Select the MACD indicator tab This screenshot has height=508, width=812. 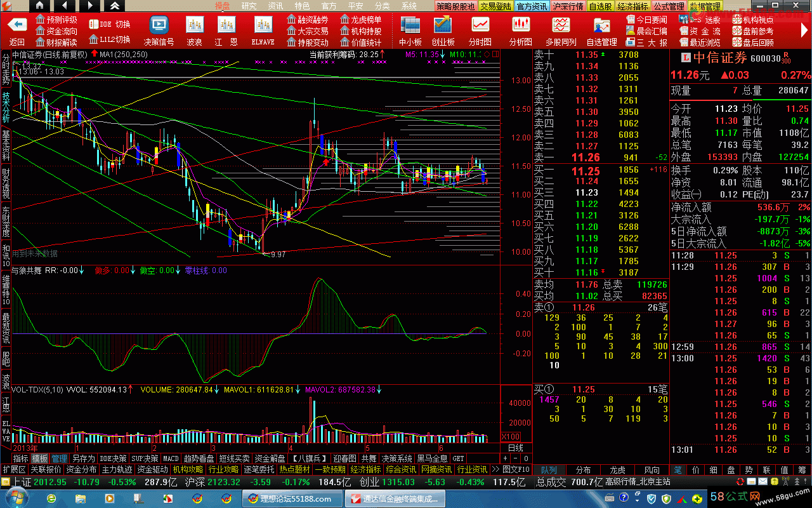171,458
